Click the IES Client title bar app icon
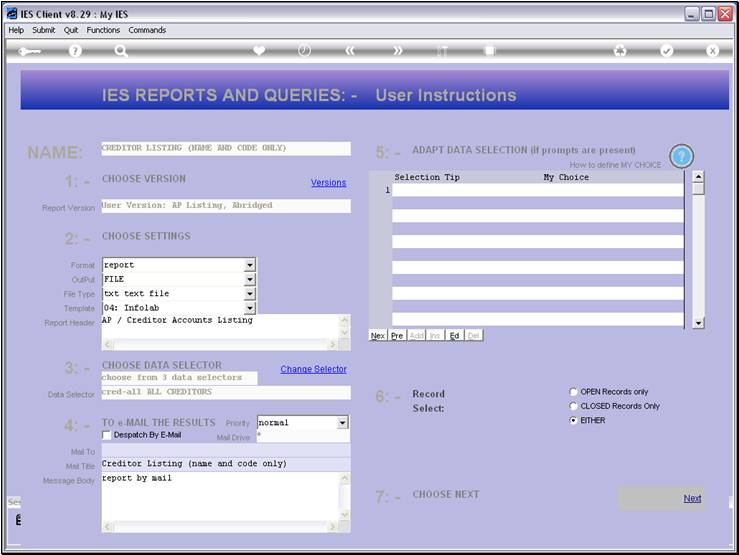The image size is (739, 555). click(x=12, y=14)
